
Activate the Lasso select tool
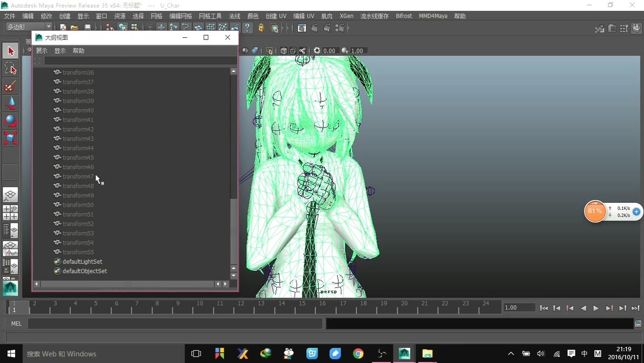[10, 69]
